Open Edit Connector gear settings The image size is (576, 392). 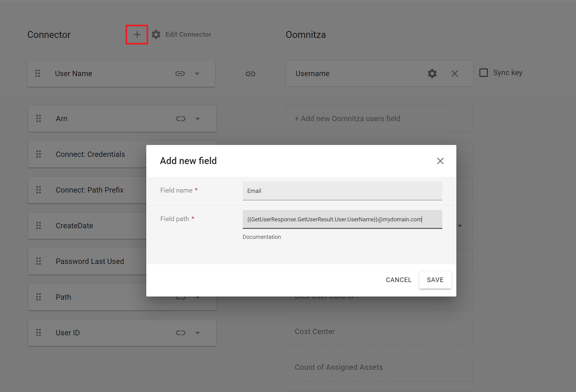point(156,34)
